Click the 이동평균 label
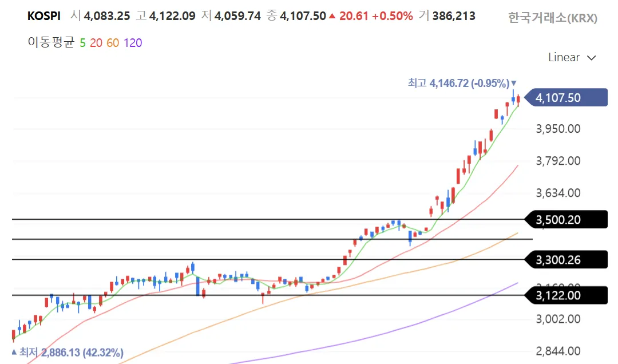 51,43
